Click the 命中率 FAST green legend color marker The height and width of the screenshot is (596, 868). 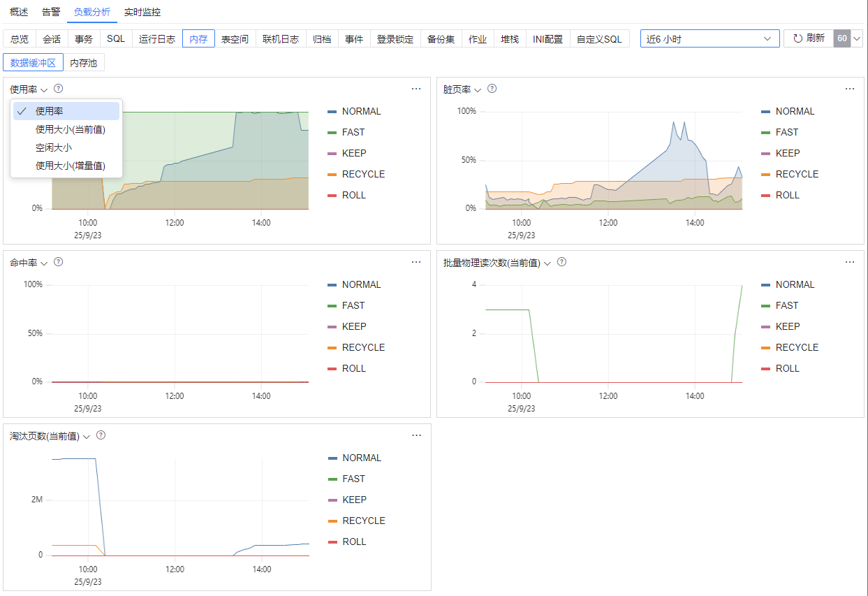point(332,306)
